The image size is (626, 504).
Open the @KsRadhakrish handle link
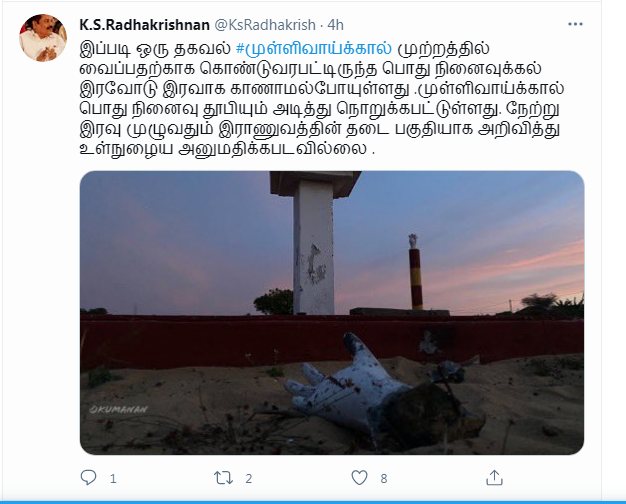(265, 25)
